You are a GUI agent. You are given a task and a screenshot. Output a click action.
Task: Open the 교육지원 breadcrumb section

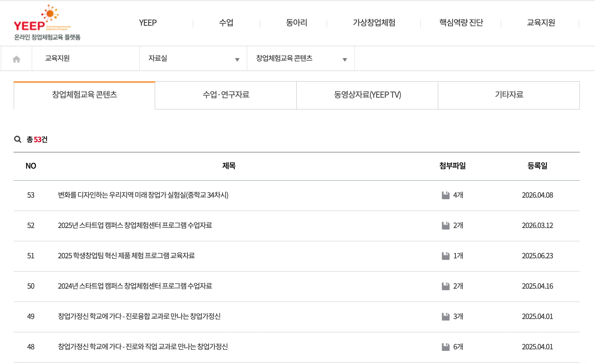[x=58, y=58]
